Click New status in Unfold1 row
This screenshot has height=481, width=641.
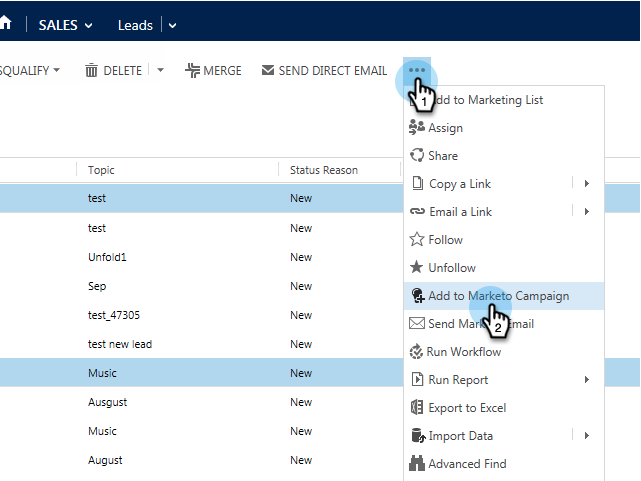[x=301, y=257]
